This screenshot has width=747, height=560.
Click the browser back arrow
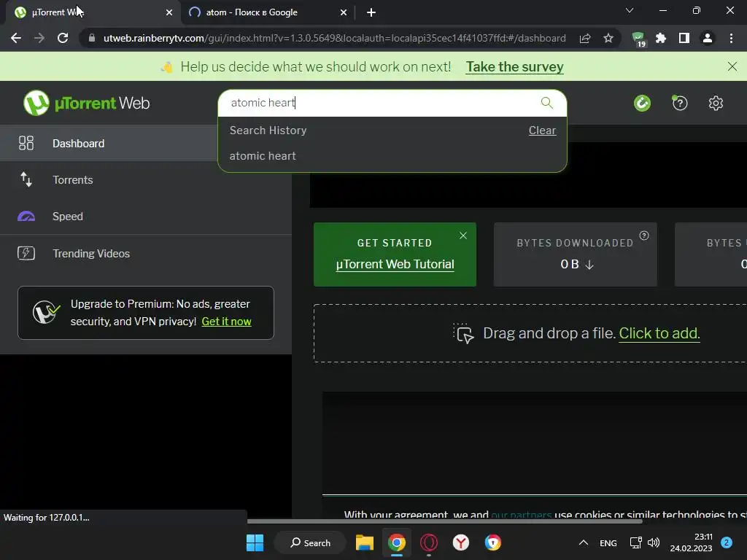[x=16, y=38]
